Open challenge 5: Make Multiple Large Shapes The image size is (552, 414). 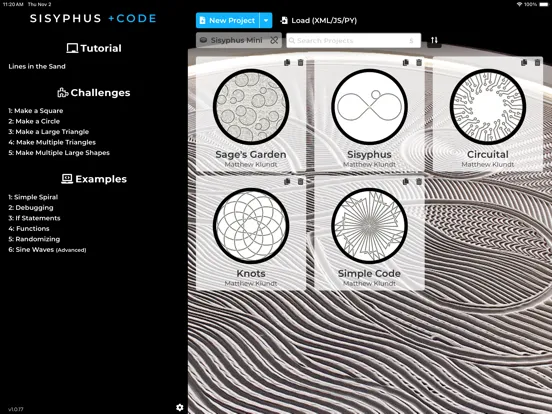click(x=59, y=153)
